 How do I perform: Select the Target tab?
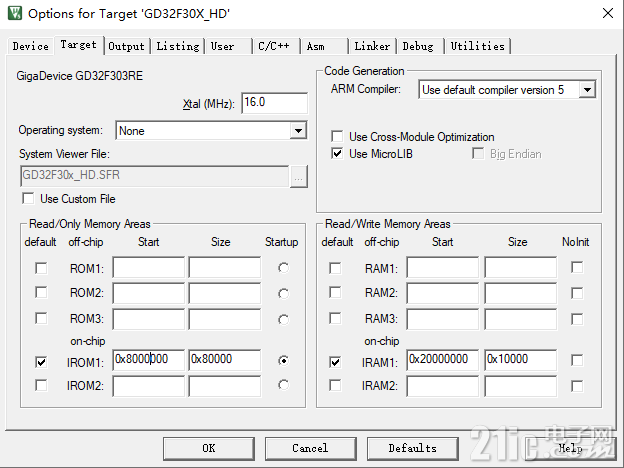tap(78, 45)
